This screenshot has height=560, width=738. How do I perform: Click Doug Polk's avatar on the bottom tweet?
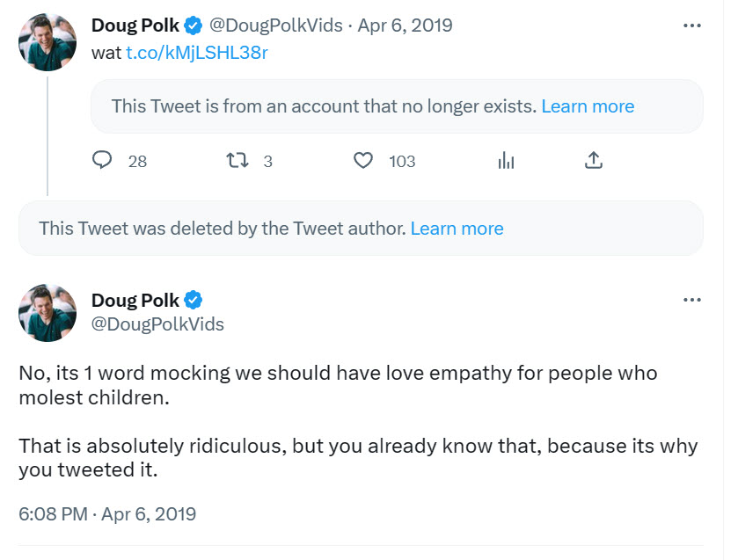click(x=47, y=312)
